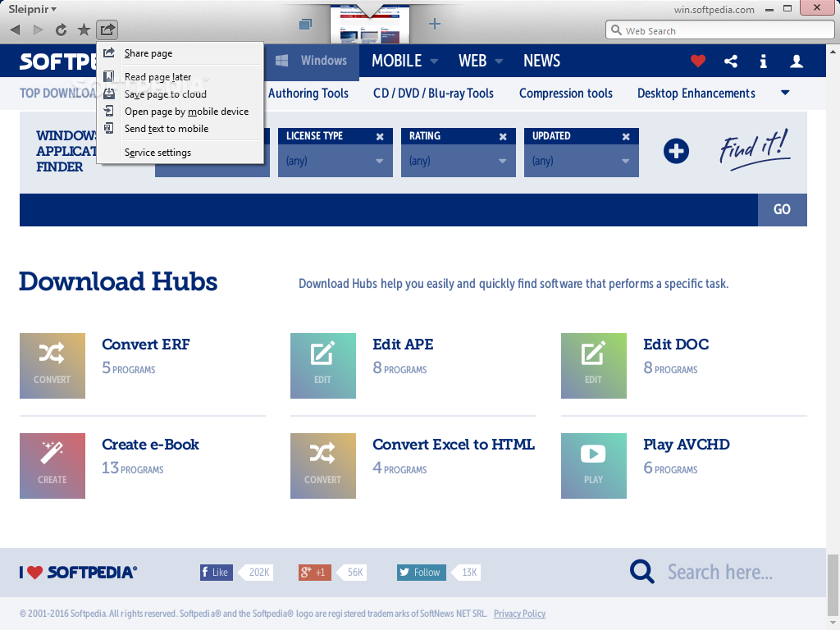Image resolution: width=840 pixels, height=630 pixels.
Task: Open the user account icon
Action: (797, 61)
